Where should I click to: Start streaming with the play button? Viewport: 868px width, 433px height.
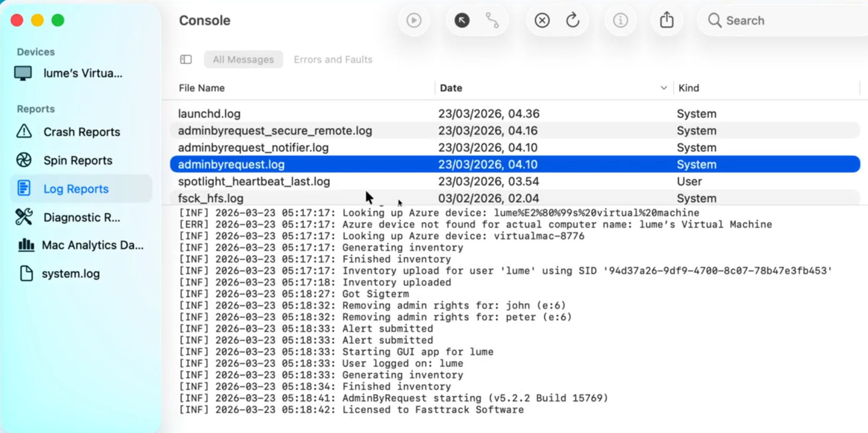[414, 20]
